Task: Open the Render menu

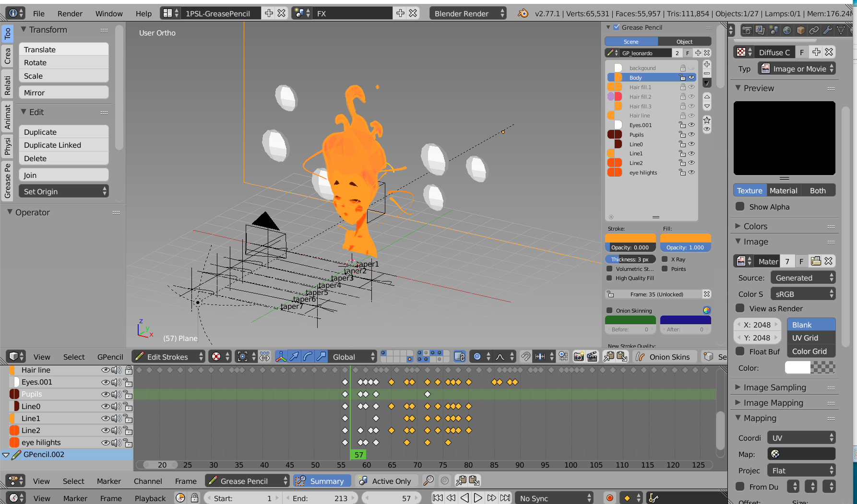Action: click(70, 13)
